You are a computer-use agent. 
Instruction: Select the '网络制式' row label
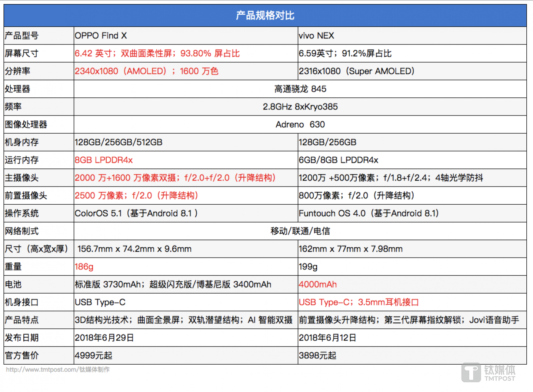21,231
